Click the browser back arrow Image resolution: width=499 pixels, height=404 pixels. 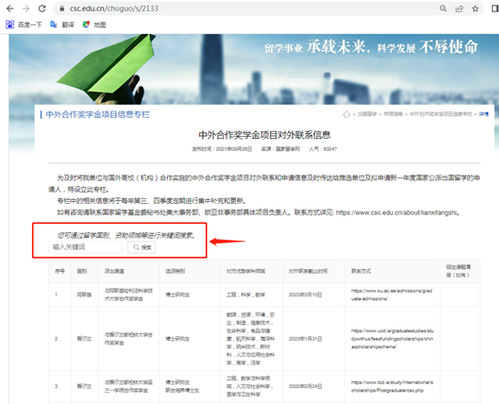(x=10, y=8)
